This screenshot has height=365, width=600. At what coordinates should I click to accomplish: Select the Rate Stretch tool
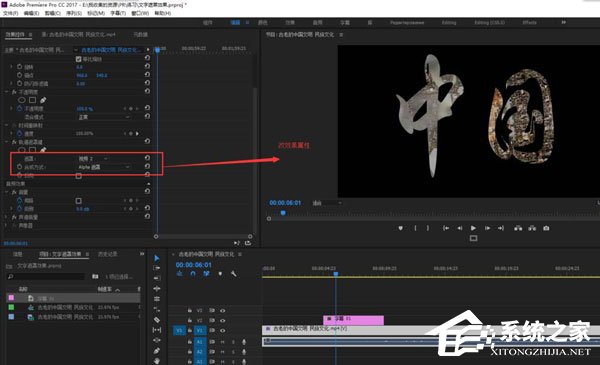[157, 309]
